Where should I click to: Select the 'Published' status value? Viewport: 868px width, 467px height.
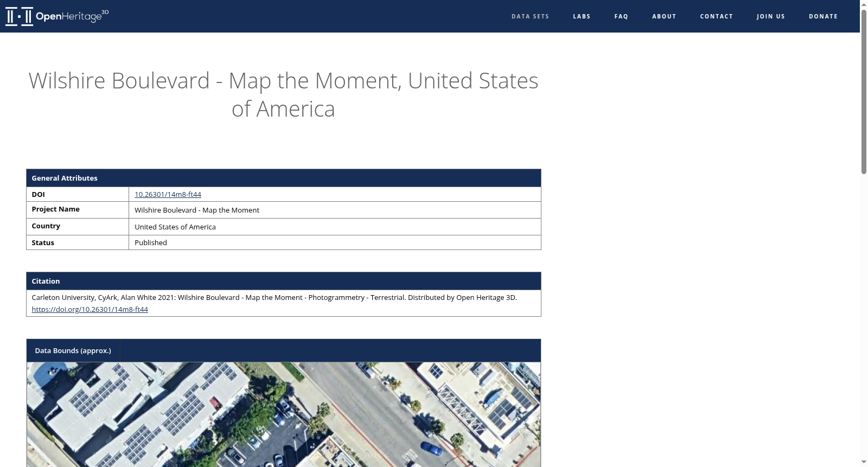(151, 242)
